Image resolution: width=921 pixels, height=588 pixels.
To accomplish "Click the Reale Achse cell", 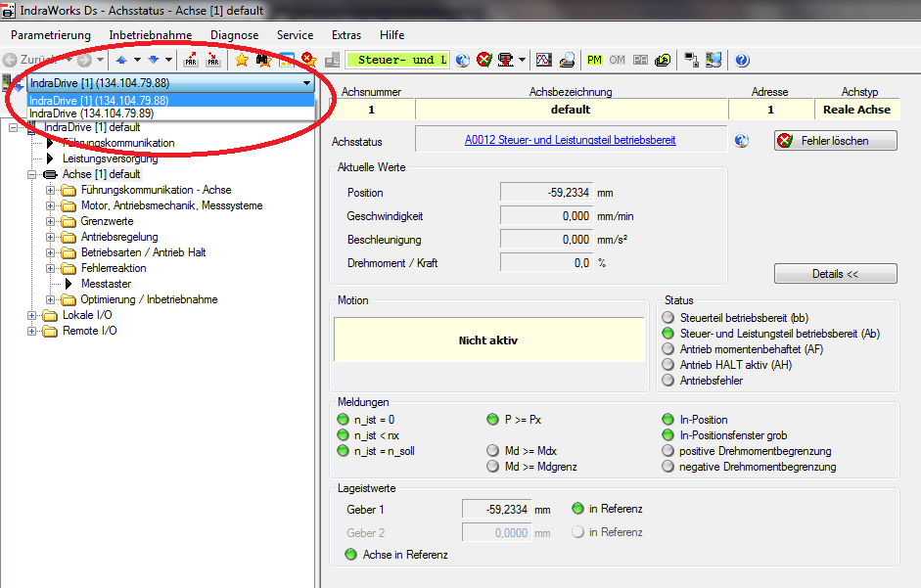I will pyautogui.click(x=856, y=110).
